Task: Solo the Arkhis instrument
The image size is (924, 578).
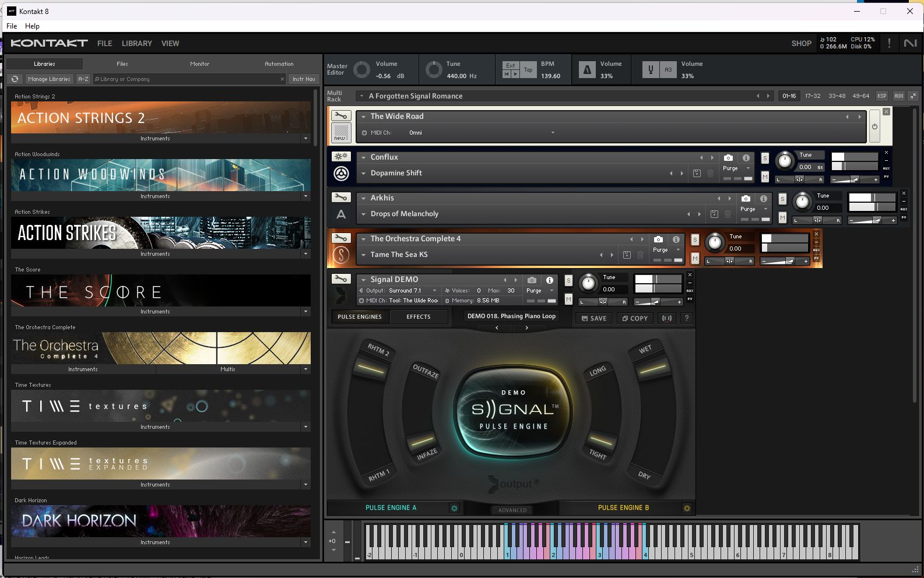Action: click(782, 199)
